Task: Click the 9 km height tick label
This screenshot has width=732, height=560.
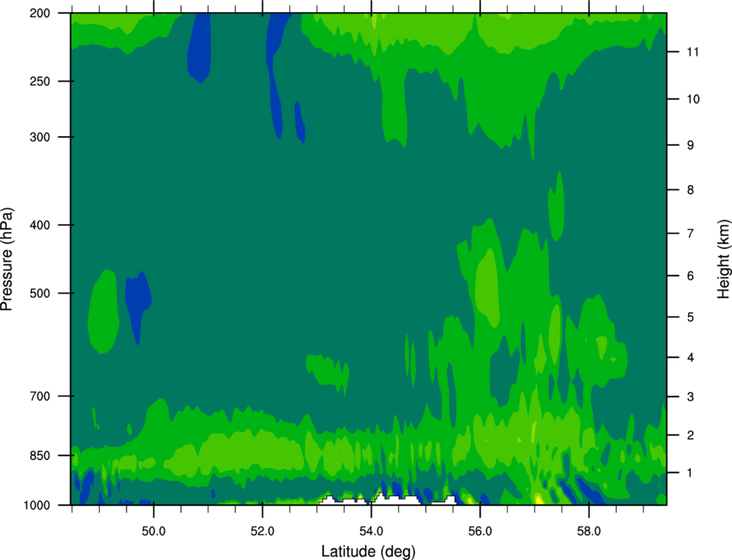Action: 691,146
